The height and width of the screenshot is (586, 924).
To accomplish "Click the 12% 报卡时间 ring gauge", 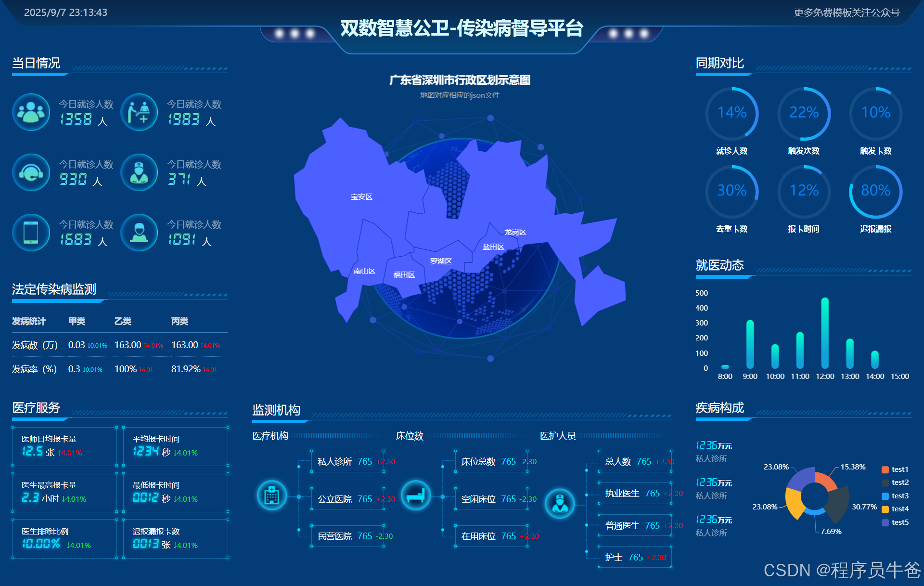I will 804,192.
